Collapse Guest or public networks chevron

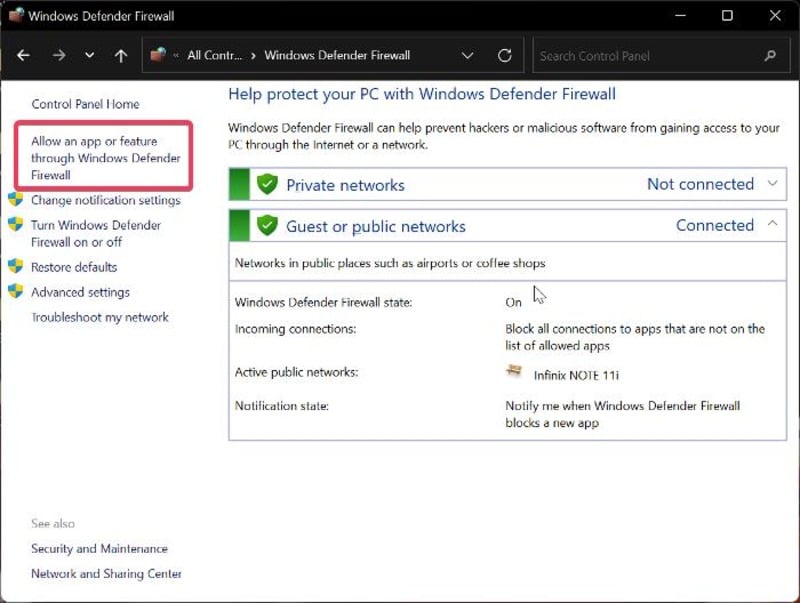pyautogui.click(x=773, y=223)
